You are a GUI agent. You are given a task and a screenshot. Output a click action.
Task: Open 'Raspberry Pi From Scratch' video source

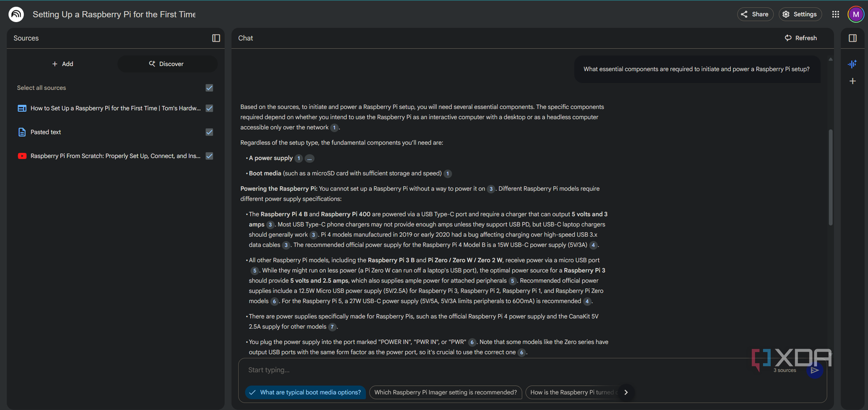116,156
